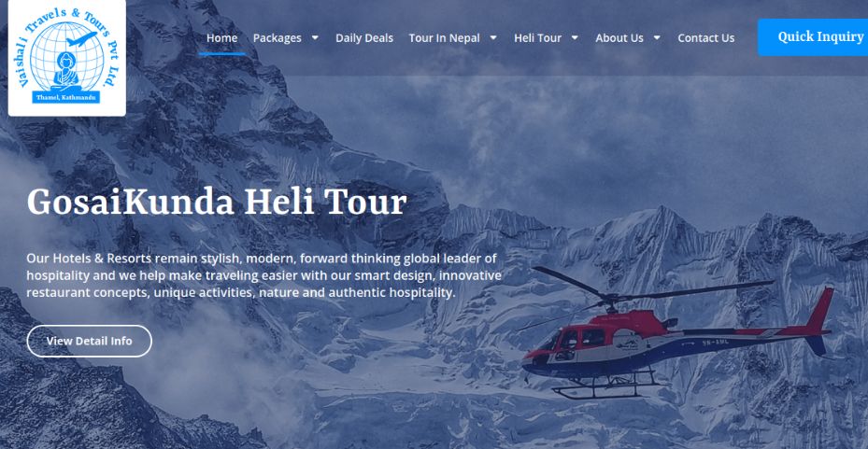The width and height of the screenshot is (868, 449).
Task: Click the airplane icon in the logo
Action: point(81,38)
